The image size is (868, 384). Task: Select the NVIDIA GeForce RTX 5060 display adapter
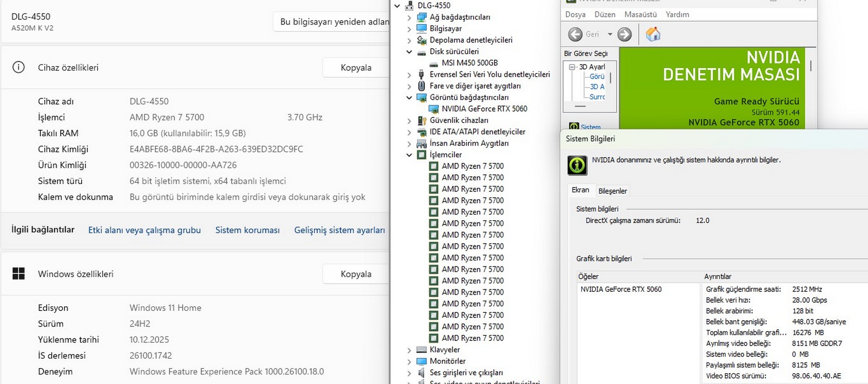(484, 109)
